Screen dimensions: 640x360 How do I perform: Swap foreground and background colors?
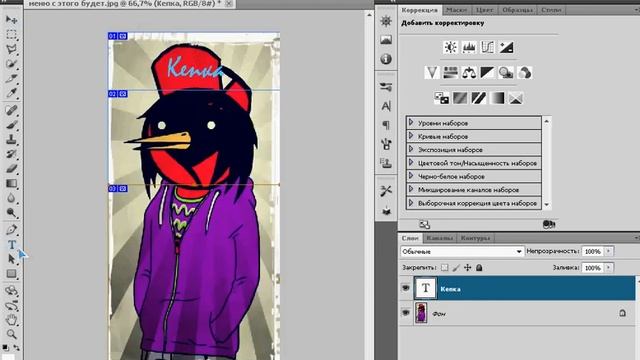click(x=17, y=348)
